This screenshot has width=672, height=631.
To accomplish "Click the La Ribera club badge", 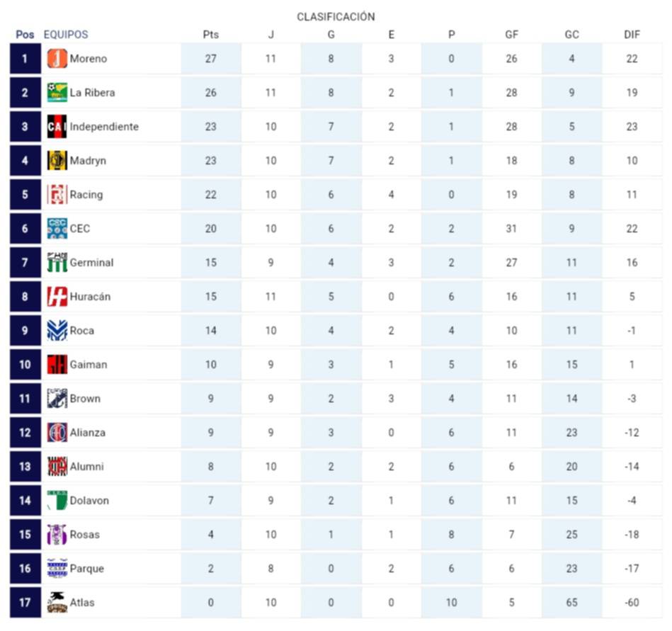I will 57,93.
